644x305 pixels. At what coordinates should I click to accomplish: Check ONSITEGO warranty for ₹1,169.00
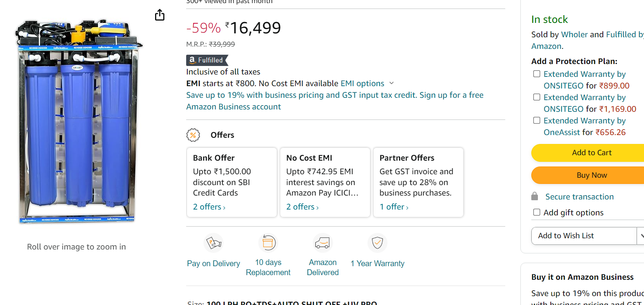537,97
